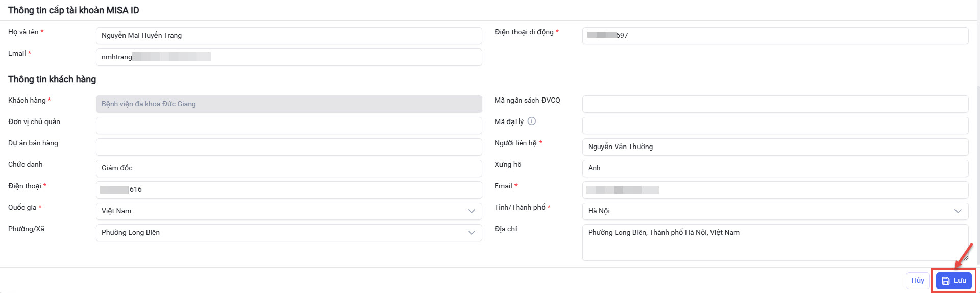Open the Quốc gia dropdown

point(471,211)
